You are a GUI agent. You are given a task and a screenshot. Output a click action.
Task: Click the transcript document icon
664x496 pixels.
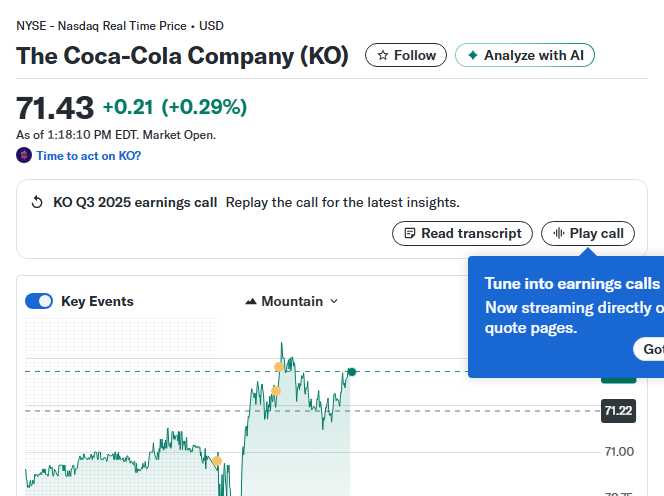pyautogui.click(x=408, y=234)
